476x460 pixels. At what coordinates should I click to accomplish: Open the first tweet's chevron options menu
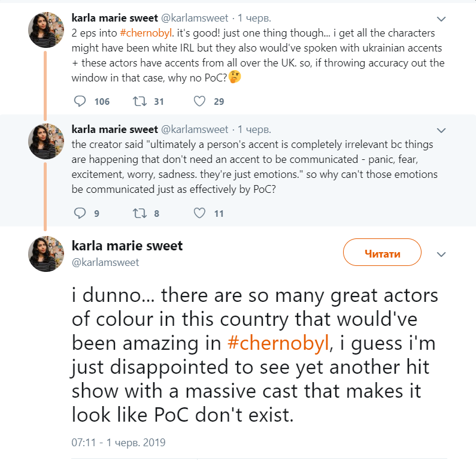point(441,18)
